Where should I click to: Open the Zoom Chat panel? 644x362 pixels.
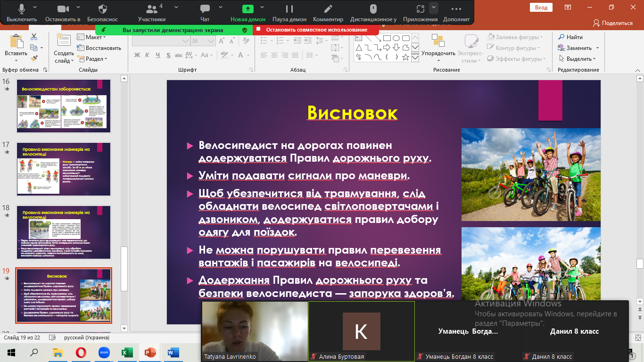205,13
